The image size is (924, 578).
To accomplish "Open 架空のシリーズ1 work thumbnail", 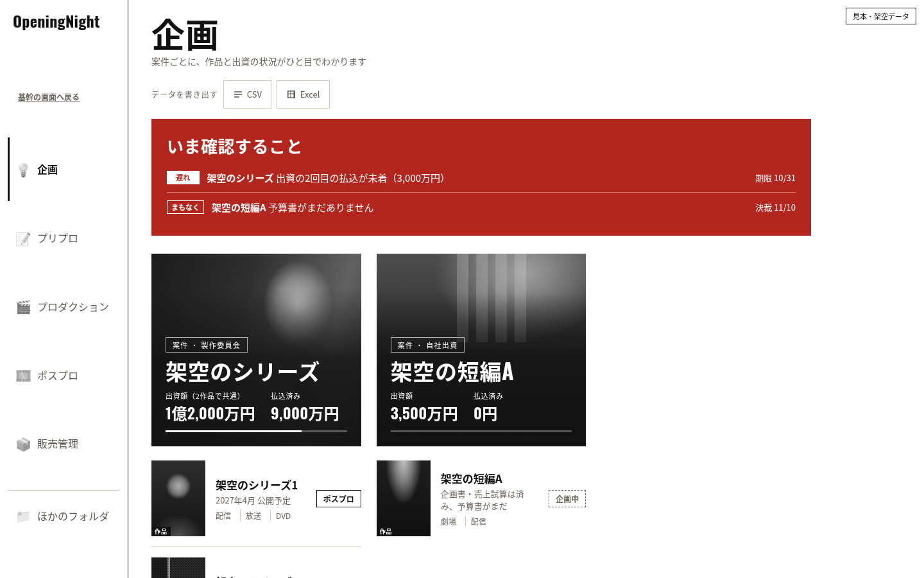I will pos(178,498).
